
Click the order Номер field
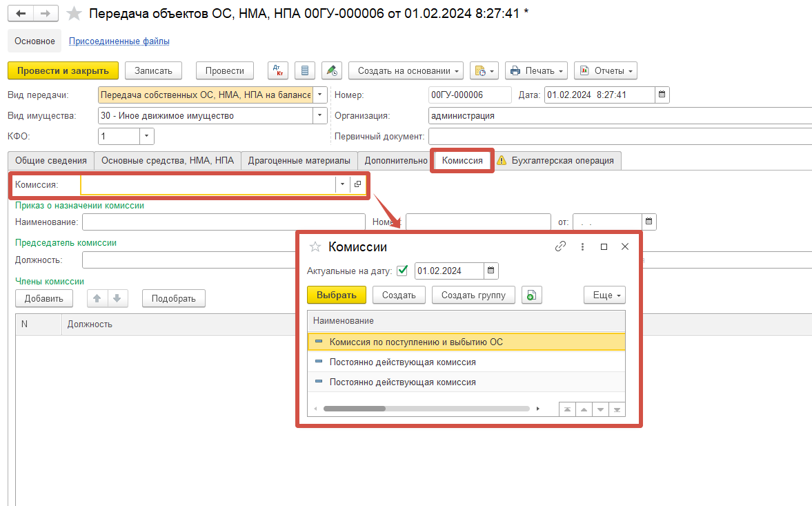(478, 222)
